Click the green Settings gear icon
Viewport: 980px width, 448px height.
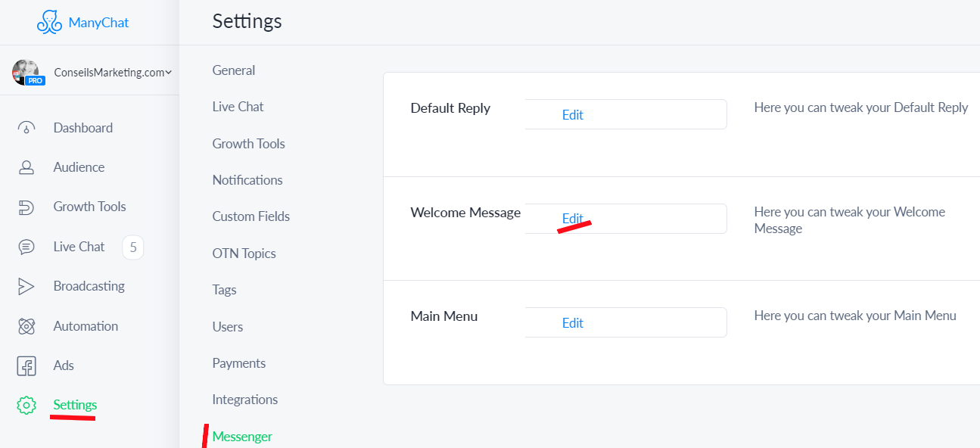(x=26, y=405)
